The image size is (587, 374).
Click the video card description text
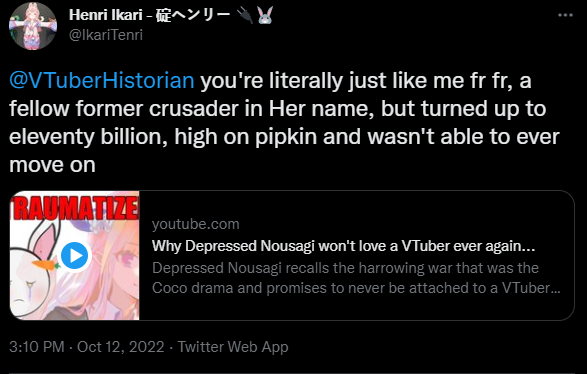356,278
